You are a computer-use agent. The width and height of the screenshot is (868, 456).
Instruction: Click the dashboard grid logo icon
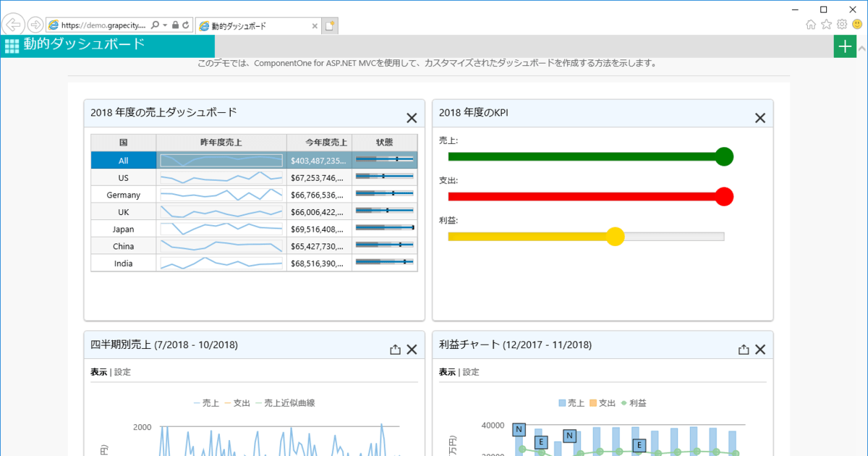pos(12,46)
